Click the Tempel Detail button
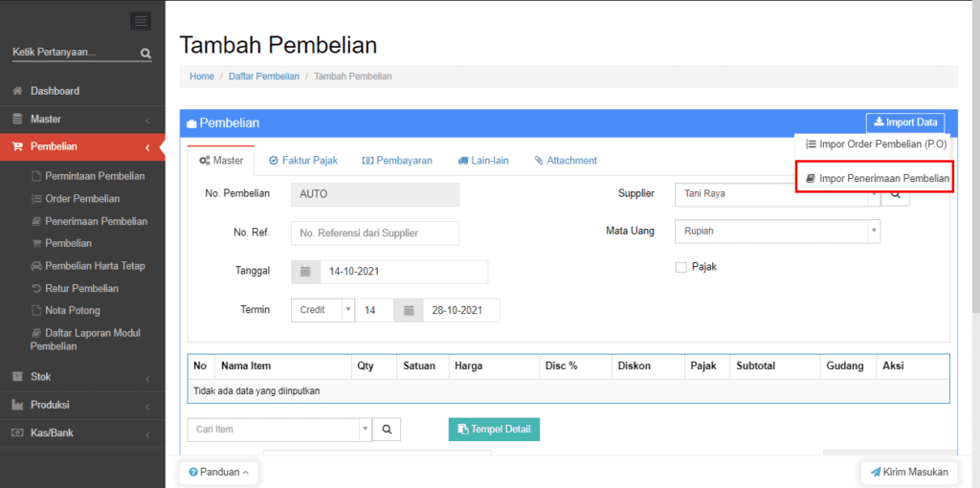The image size is (980, 488). (x=495, y=430)
